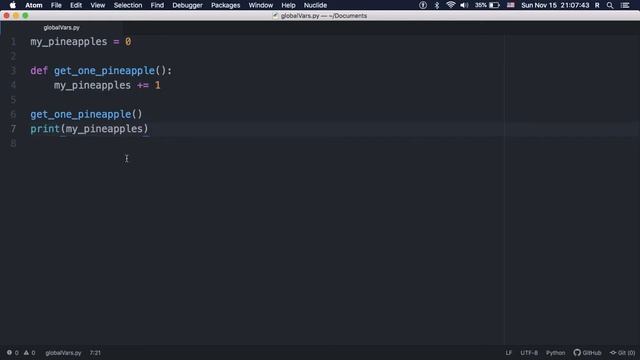Screen dimensions: 640x360
Task: Click the '+=' operator on line 4
Action: click(x=143, y=85)
